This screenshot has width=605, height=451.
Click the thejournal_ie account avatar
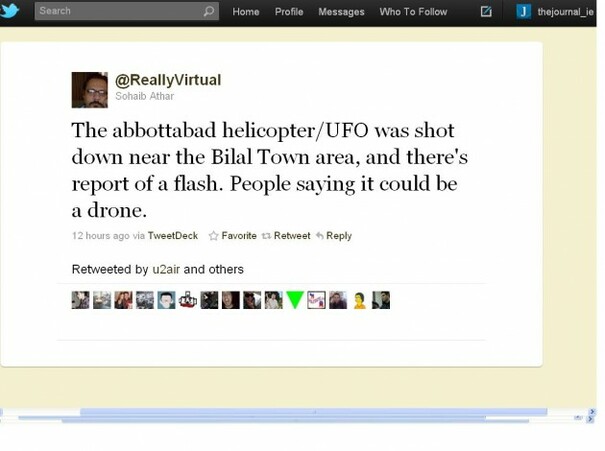click(x=524, y=11)
